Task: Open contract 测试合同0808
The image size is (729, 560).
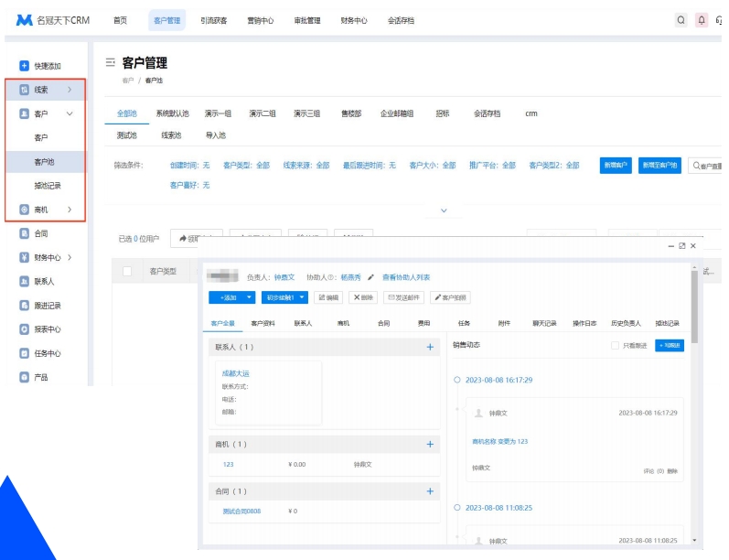Action: click(241, 512)
